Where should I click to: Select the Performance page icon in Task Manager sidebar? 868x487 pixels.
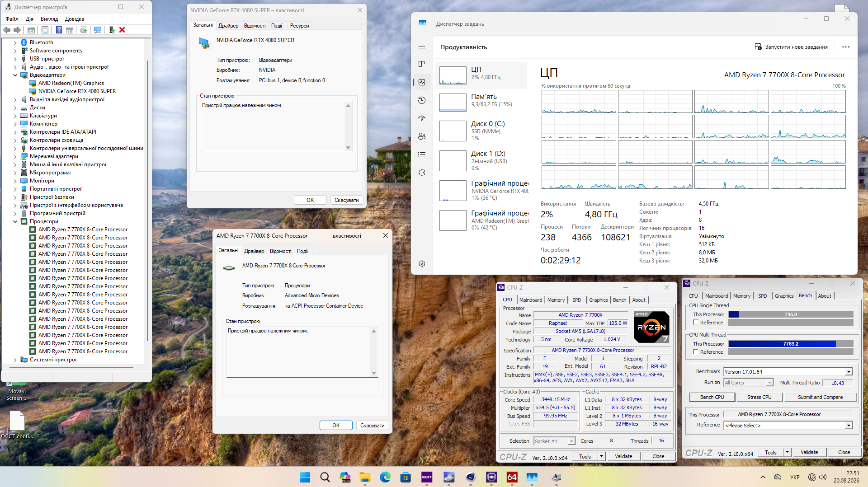coord(422,82)
